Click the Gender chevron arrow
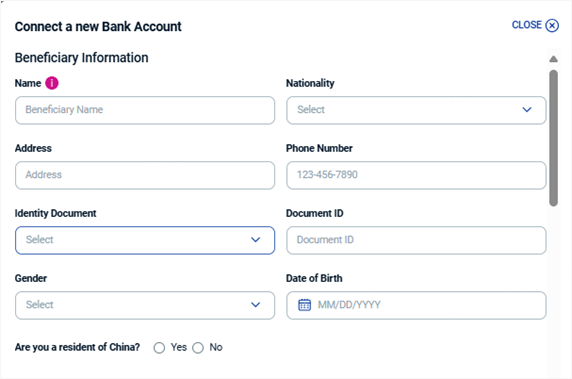Screen dimensions: 572x379 (255, 305)
